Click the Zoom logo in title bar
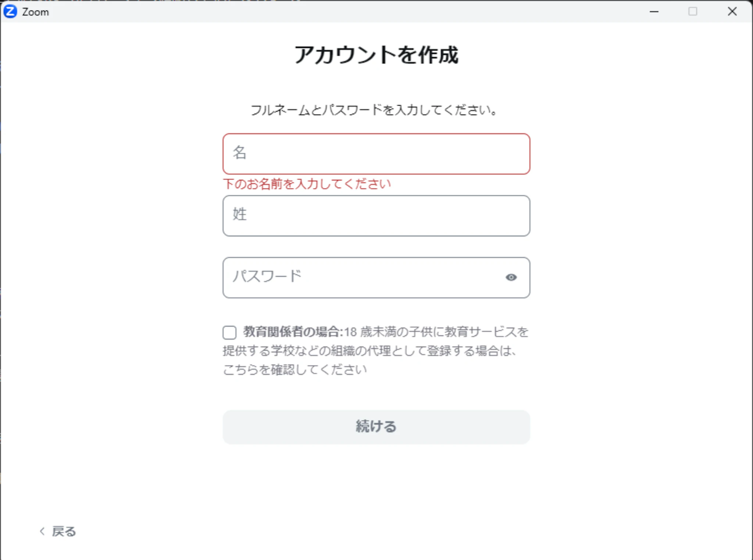 10,12
